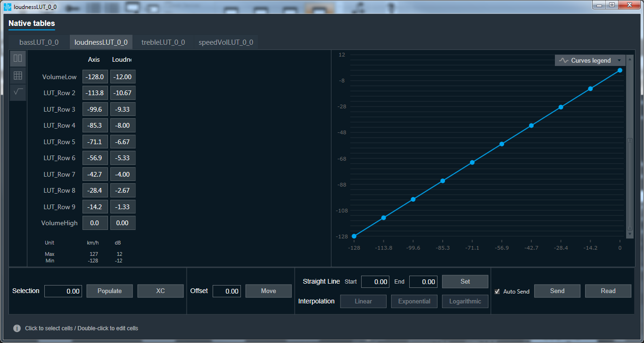Click the curve point at x -28.4
Screen dimensions: 644x343
coord(561,107)
